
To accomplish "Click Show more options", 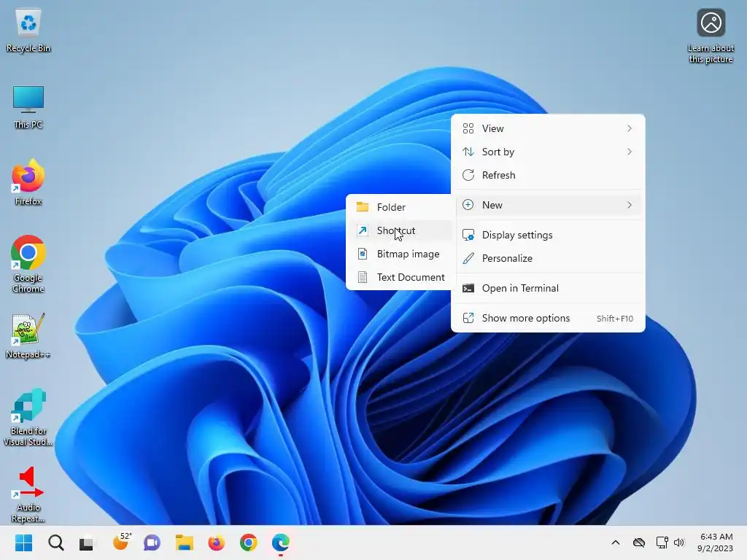I will click(548, 319).
